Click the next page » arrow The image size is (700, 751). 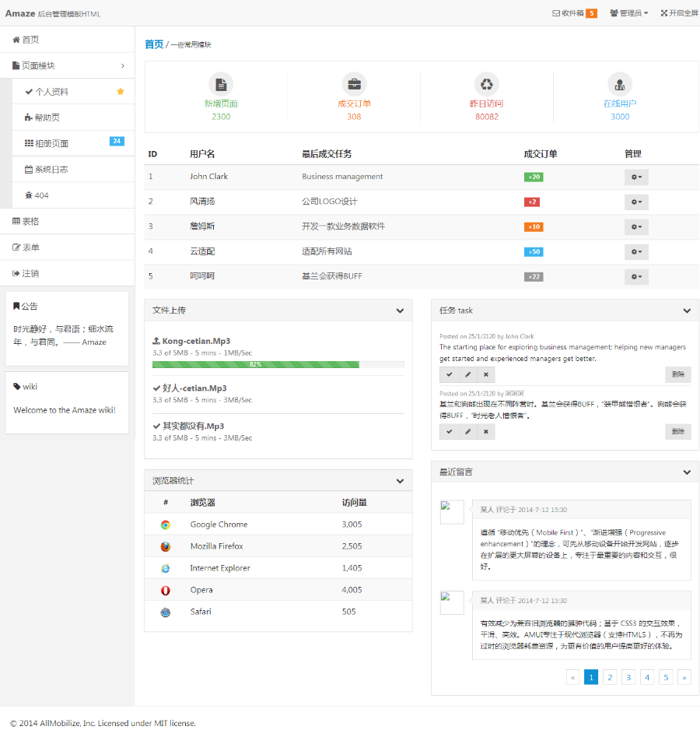[x=684, y=677]
